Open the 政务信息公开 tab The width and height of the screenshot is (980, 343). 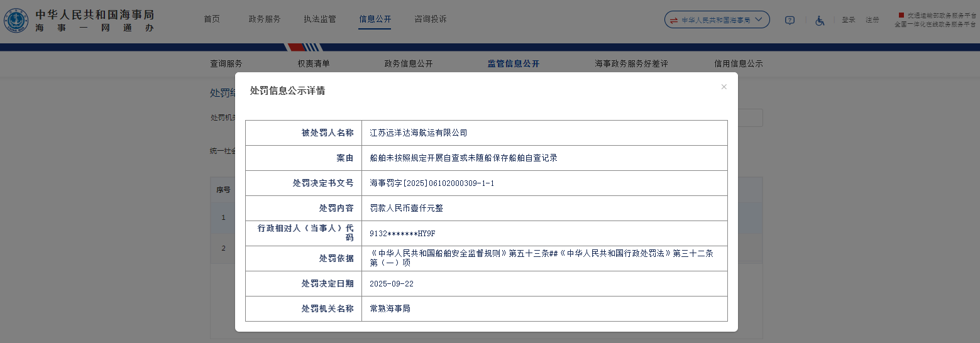[x=409, y=63]
